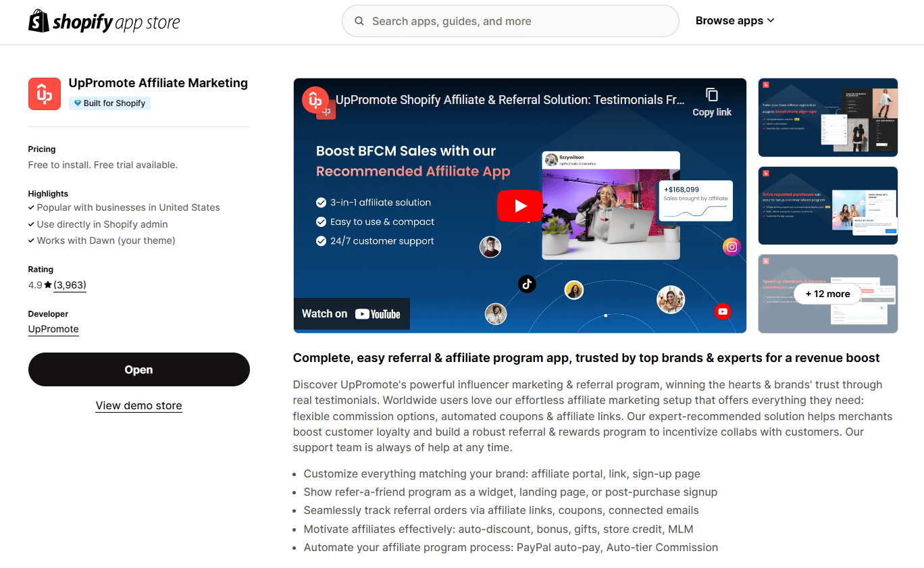Open the UpPromote app icon

click(45, 94)
